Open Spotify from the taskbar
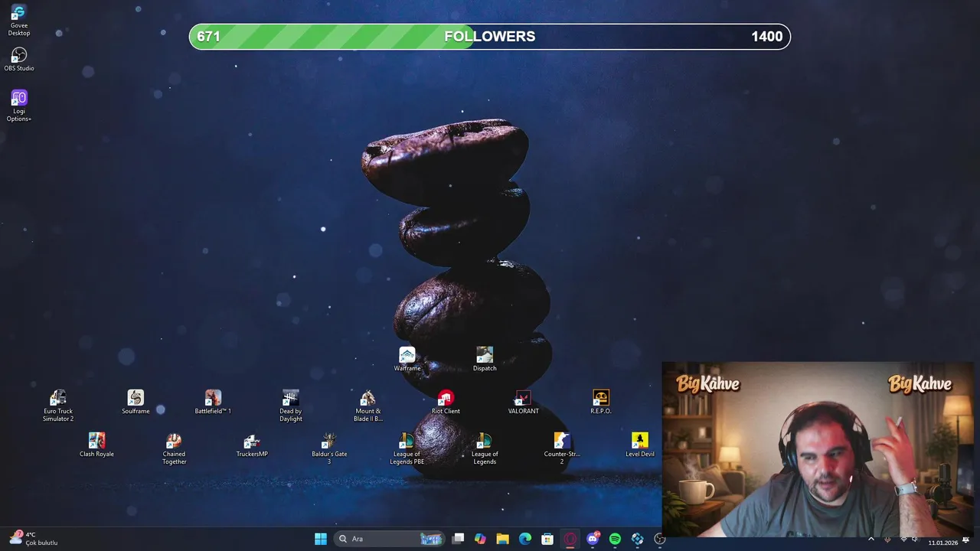 pyautogui.click(x=615, y=539)
